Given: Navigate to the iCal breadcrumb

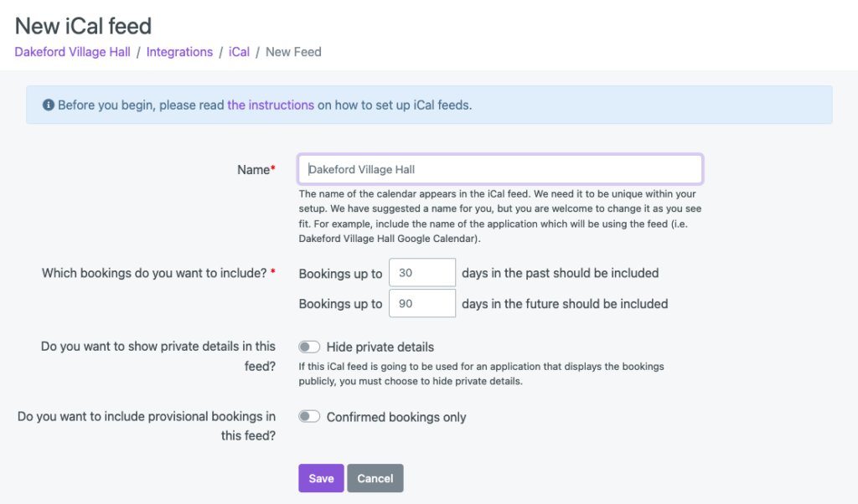Looking at the screenshot, I should click(x=239, y=52).
